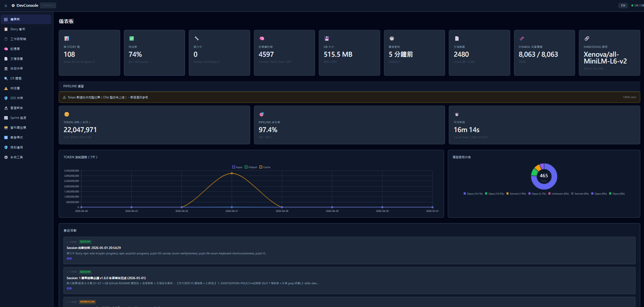Click the 8,063 / 8,063 symbol coverage value

pyautogui.click(x=538, y=54)
